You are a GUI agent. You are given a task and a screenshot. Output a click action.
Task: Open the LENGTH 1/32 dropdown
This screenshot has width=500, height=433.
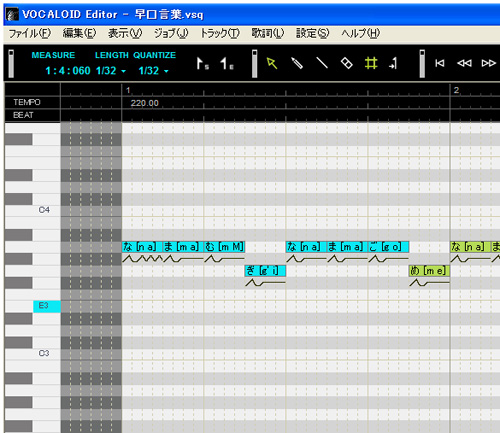[x=111, y=71]
